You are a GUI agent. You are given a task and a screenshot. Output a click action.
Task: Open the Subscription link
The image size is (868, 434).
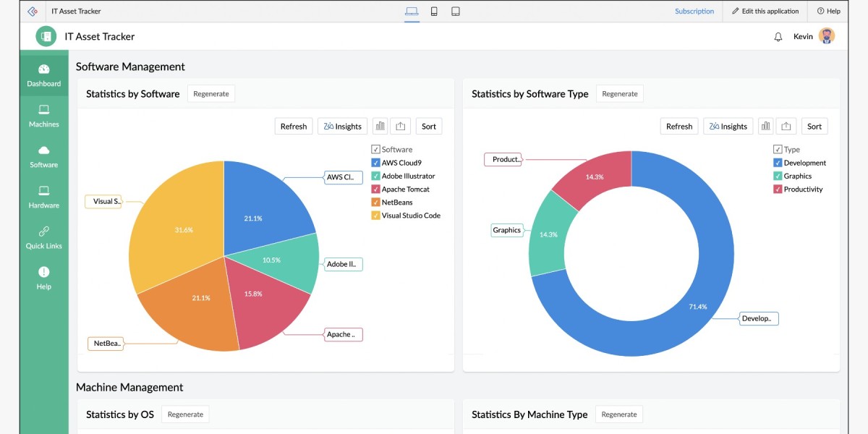(x=694, y=12)
